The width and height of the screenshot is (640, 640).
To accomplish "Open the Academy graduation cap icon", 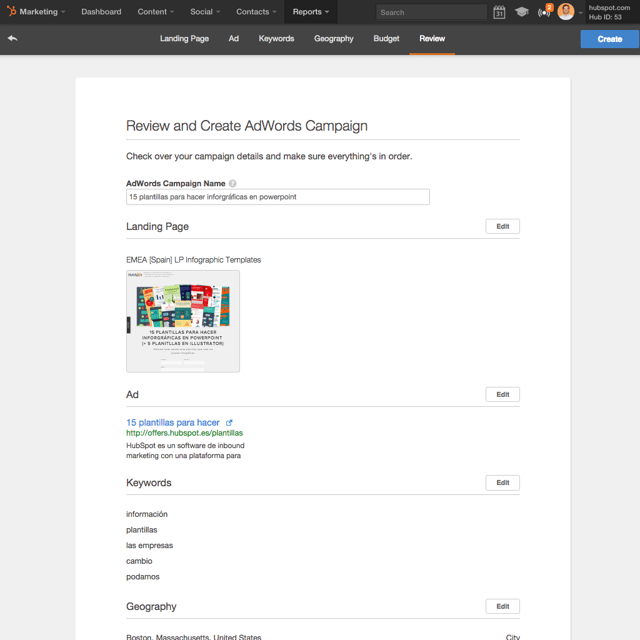I will (521, 12).
